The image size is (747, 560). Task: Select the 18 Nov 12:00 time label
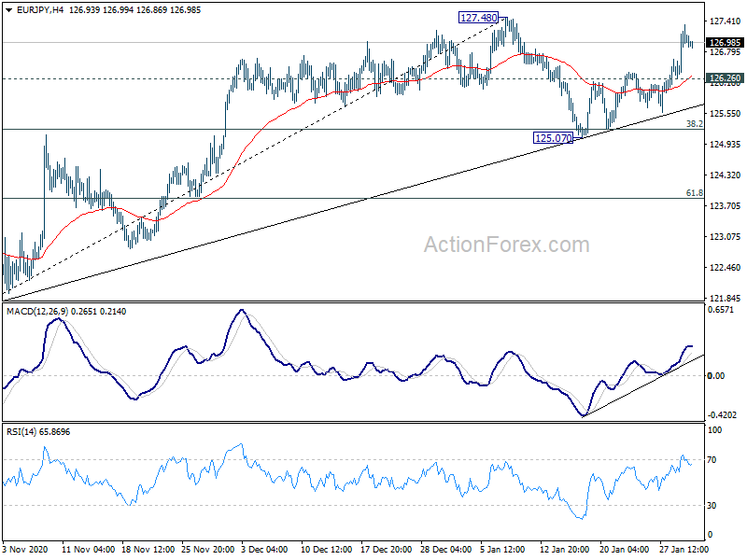148,549
